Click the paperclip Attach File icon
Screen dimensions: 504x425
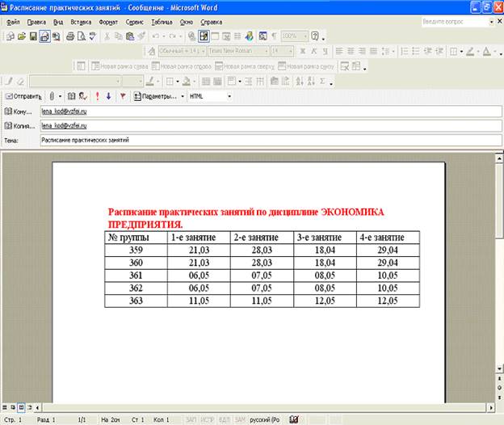pyautogui.click(x=52, y=95)
